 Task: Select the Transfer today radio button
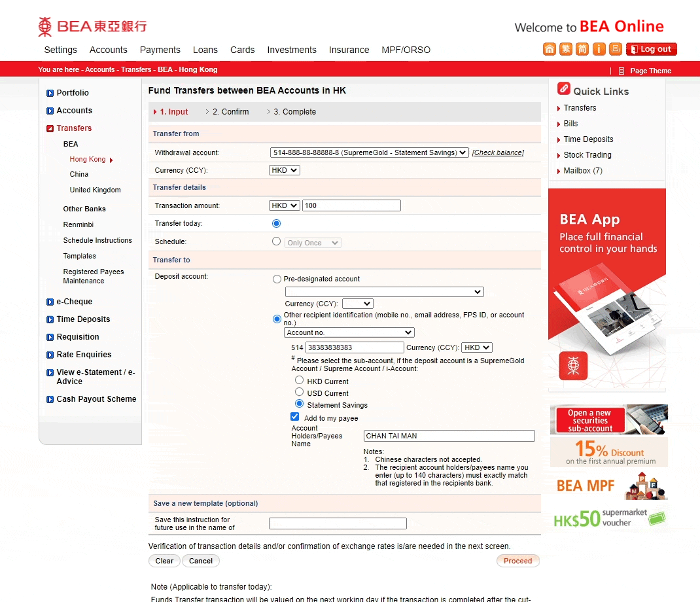276,223
